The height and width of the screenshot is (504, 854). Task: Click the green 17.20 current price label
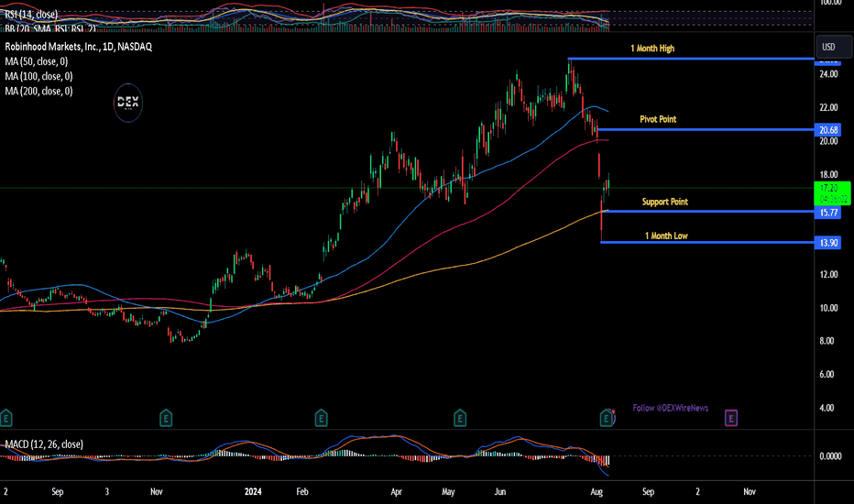(x=832, y=192)
